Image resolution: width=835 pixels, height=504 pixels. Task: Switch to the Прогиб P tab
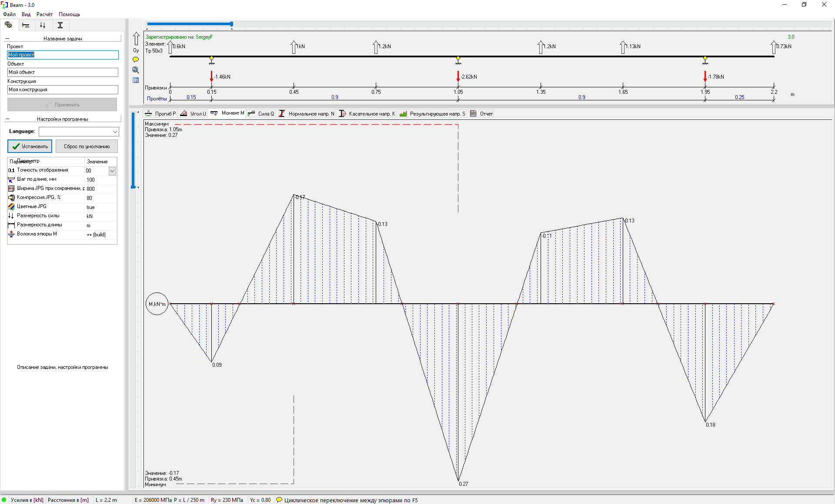pos(160,114)
